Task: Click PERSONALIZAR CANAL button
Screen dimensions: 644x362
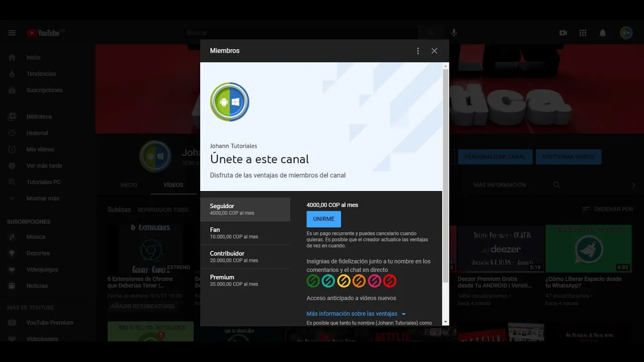Action: point(495,157)
